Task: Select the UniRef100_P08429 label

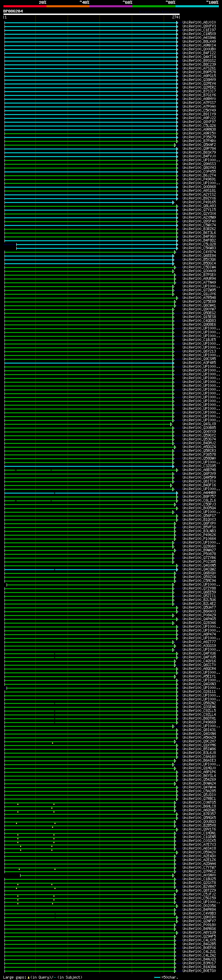Action: click(x=199, y=615)
